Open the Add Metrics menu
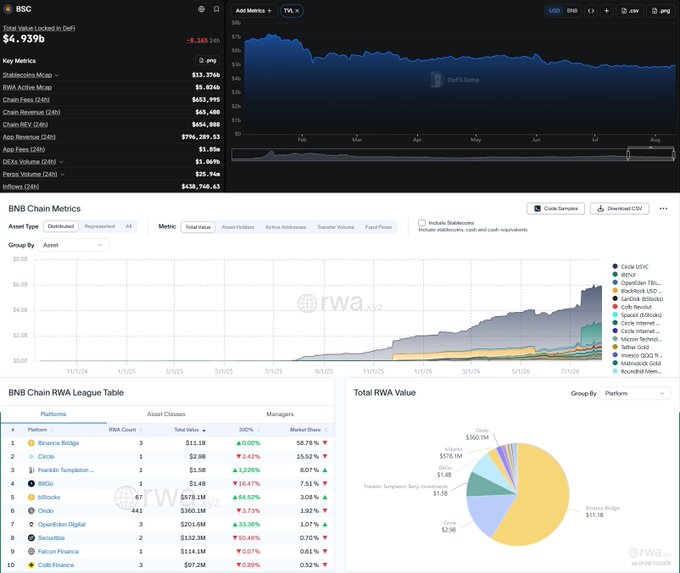This screenshot has height=573, width=680. 254,11
